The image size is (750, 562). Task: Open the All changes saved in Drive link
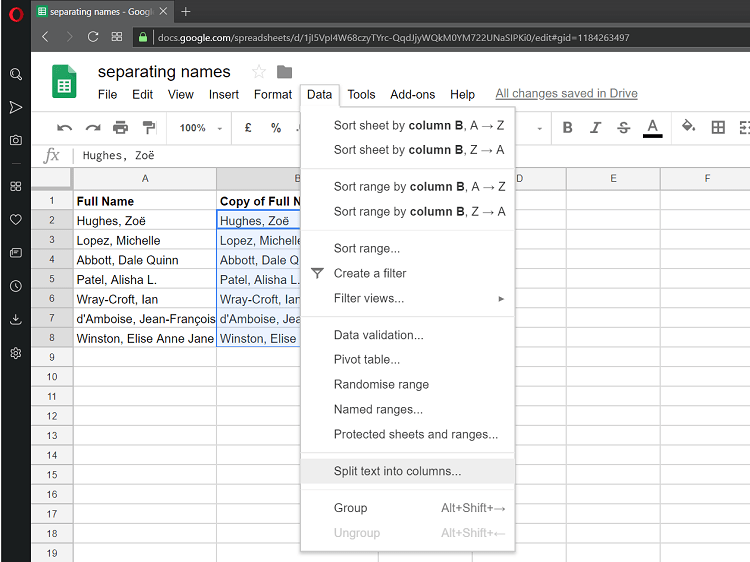[566, 94]
